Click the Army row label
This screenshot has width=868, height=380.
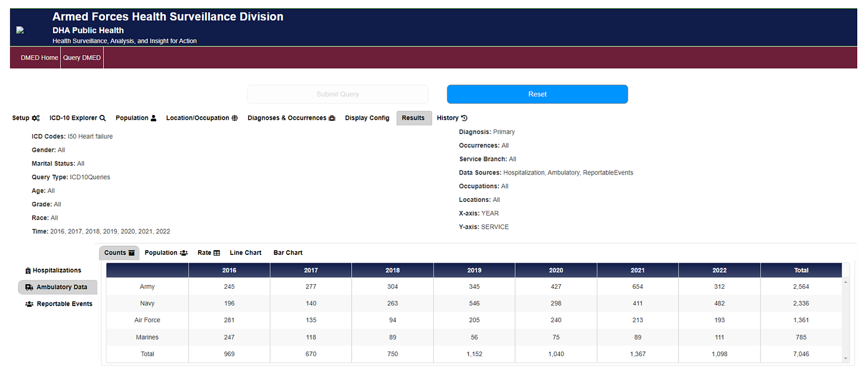(x=147, y=286)
